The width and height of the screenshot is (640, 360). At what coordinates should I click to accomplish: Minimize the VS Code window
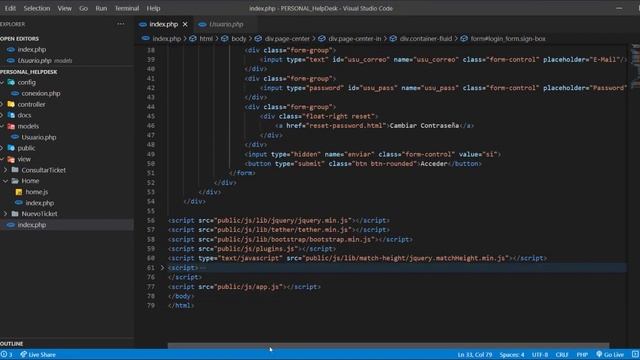pyautogui.click(x=619, y=8)
